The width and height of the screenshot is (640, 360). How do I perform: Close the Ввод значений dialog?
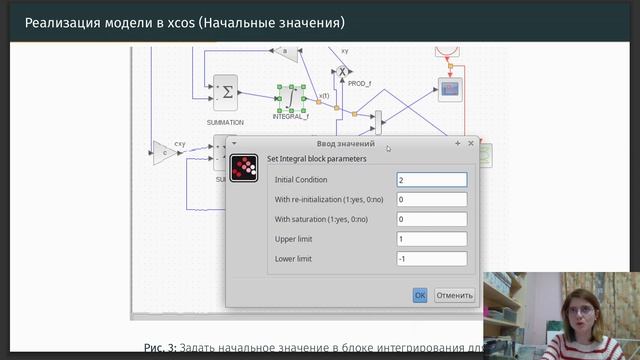471,143
